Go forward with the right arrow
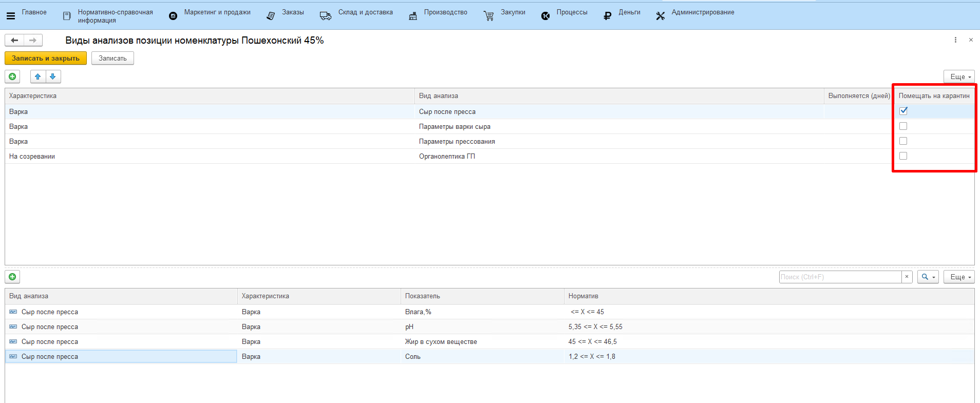The height and width of the screenshot is (403, 980). click(33, 40)
